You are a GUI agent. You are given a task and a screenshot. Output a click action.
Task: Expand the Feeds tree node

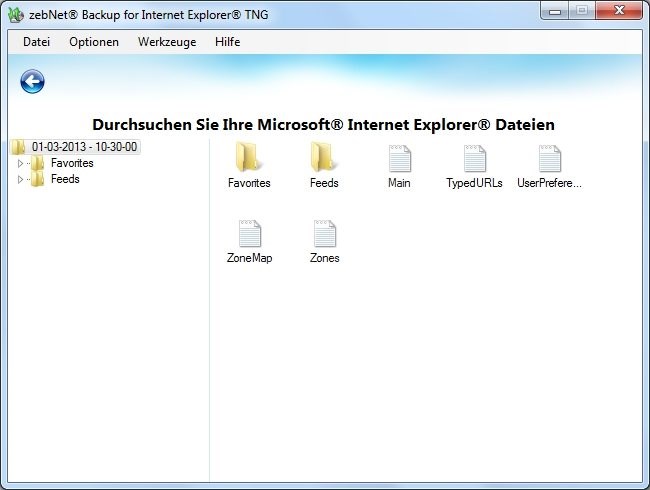(20, 180)
